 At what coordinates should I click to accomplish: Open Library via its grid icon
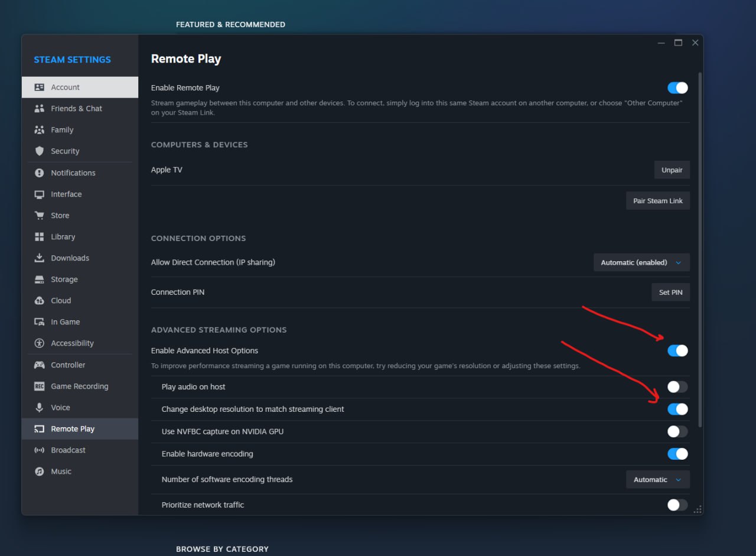coord(40,237)
